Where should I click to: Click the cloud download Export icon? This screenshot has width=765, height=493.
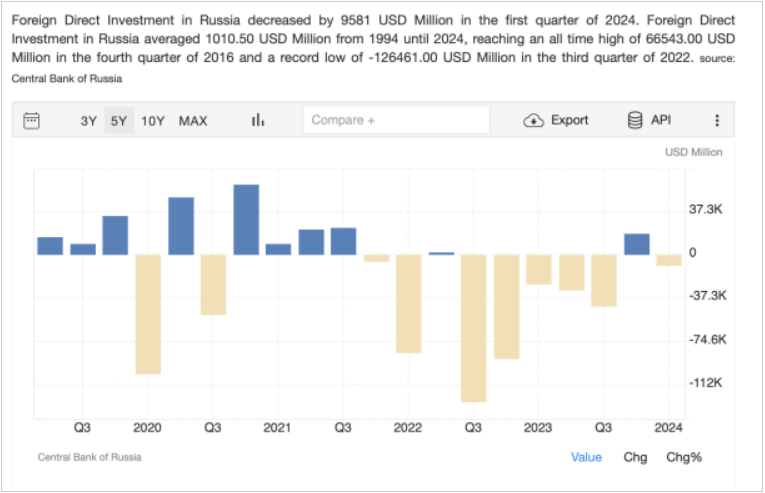coord(533,121)
